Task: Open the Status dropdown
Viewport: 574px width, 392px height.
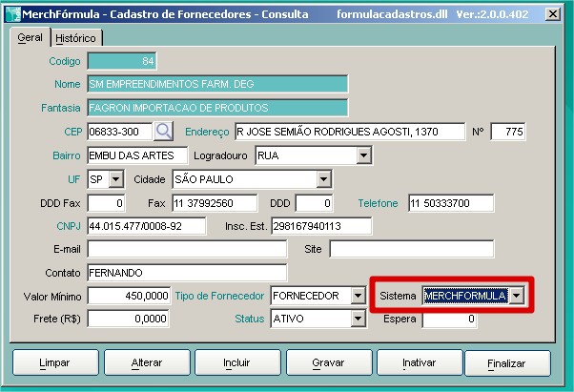Action: pyautogui.click(x=358, y=320)
